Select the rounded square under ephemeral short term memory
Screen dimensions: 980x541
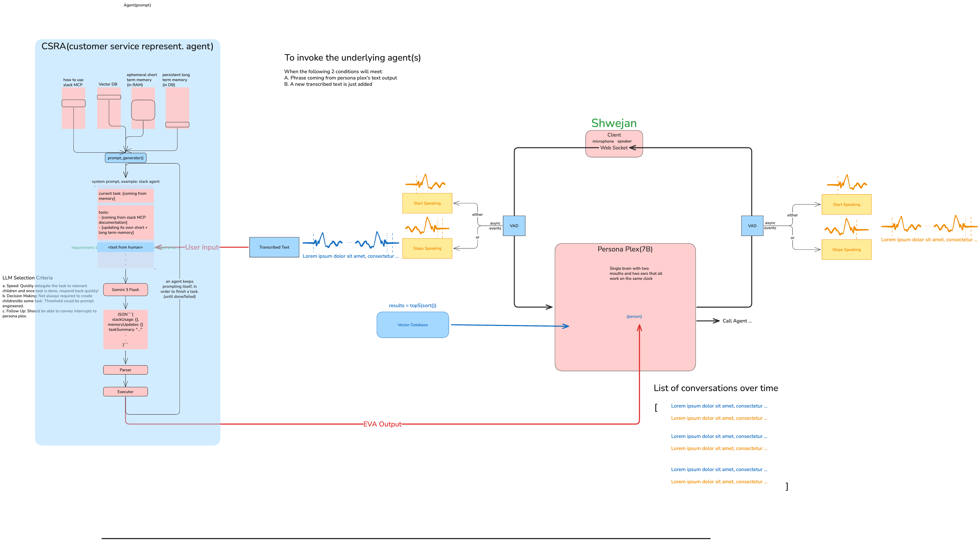(143, 110)
